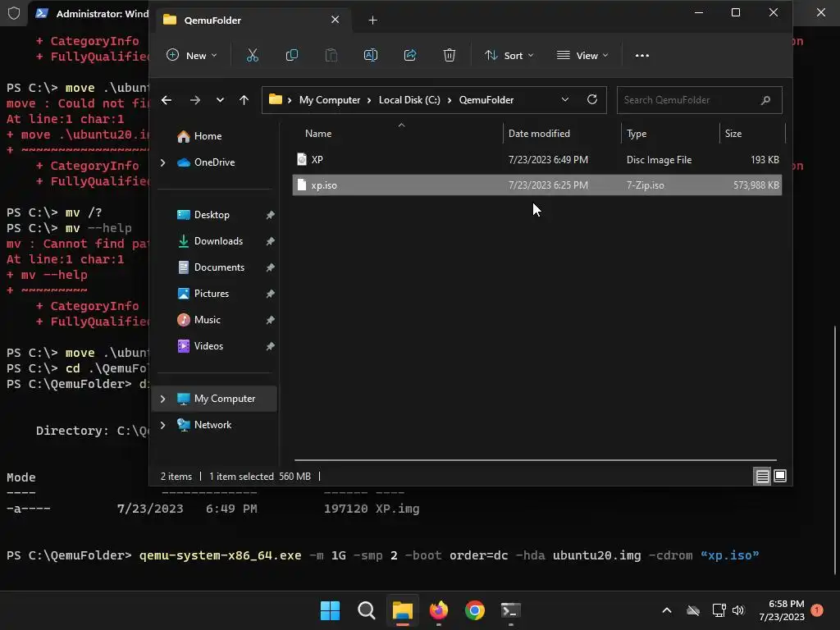Viewport: 840px width, 630px height.
Task: Expand My Computer tree node
Action: pyautogui.click(x=163, y=399)
